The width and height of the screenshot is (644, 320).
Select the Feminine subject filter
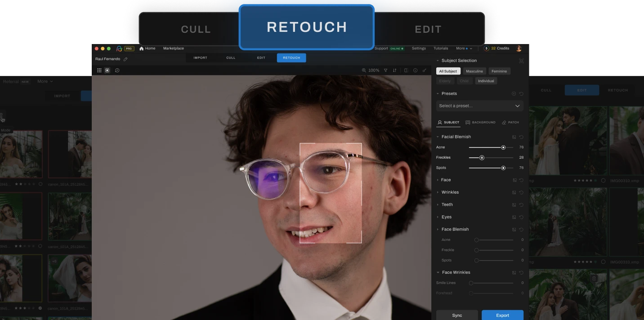tap(499, 71)
